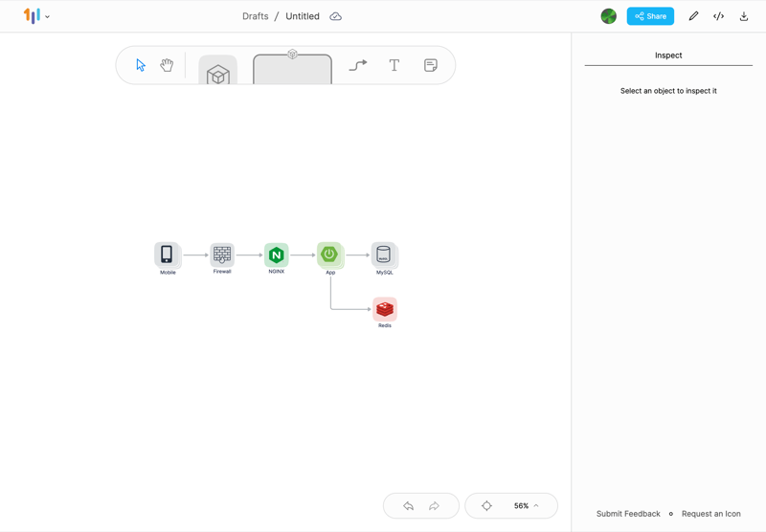766x532 pixels.
Task: Select the App spring node icon
Action: 329,255
